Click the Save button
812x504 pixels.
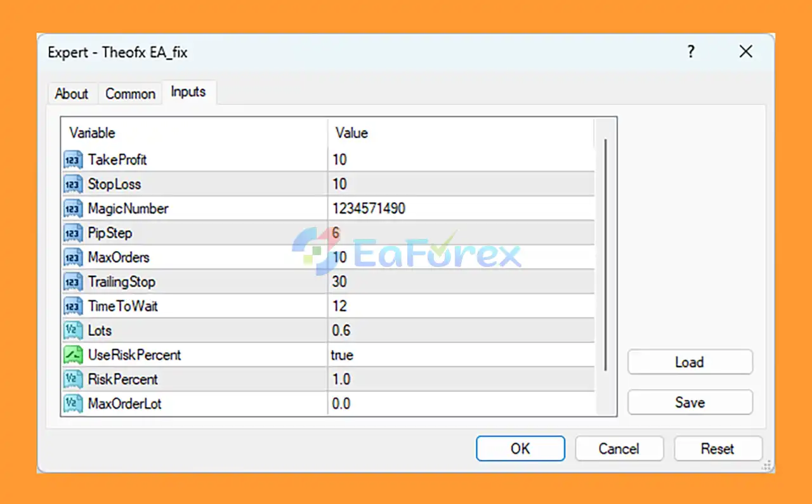pyautogui.click(x=690, y=403)
